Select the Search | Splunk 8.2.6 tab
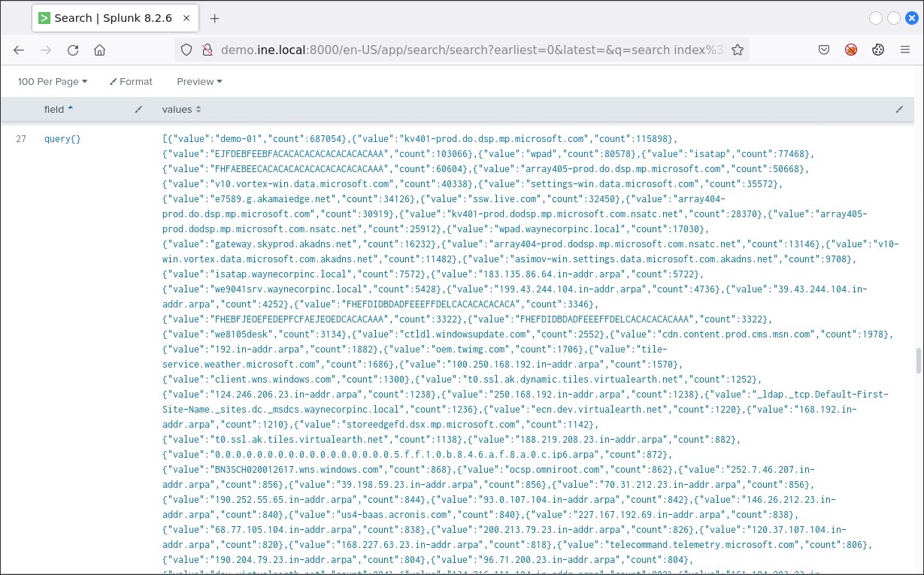Image resolution: width=924 pixels, height=575 pixels. pyautogui.click(x=105, y=19)
